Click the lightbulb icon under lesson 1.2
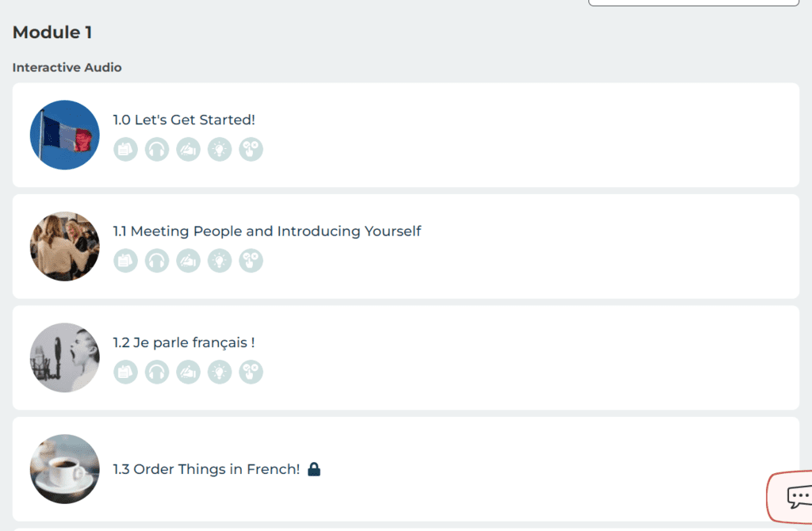 point(220,372)
